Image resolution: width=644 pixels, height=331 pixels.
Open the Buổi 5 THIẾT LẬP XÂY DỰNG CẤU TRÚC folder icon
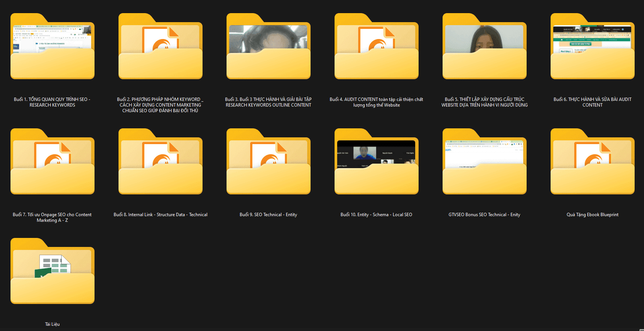click(x=485, y=46)
